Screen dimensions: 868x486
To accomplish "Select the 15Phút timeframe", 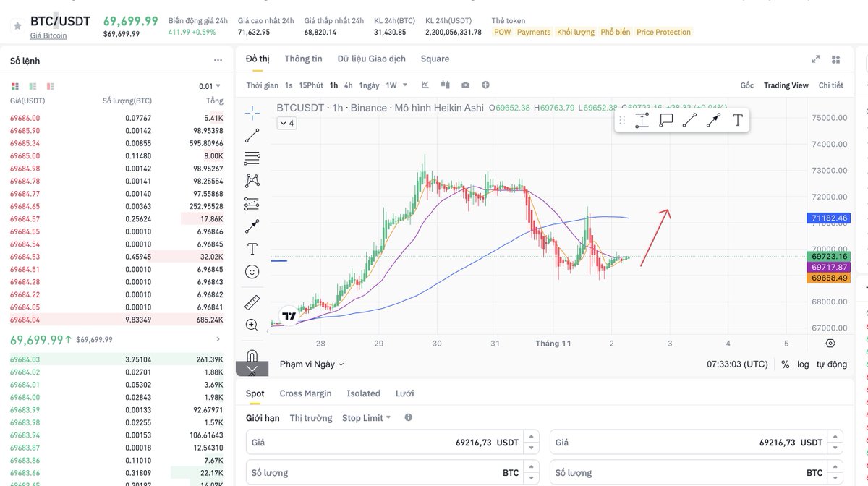I will click(x=311, y=85).
